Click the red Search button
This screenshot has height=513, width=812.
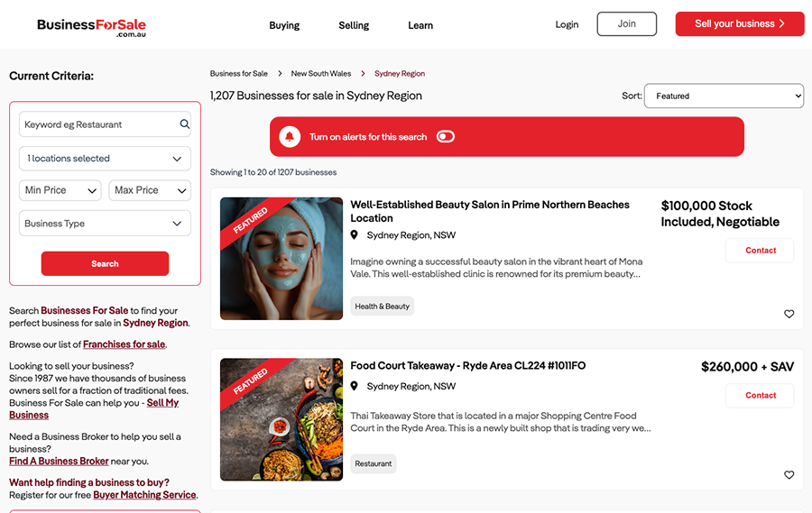(106, 263)
